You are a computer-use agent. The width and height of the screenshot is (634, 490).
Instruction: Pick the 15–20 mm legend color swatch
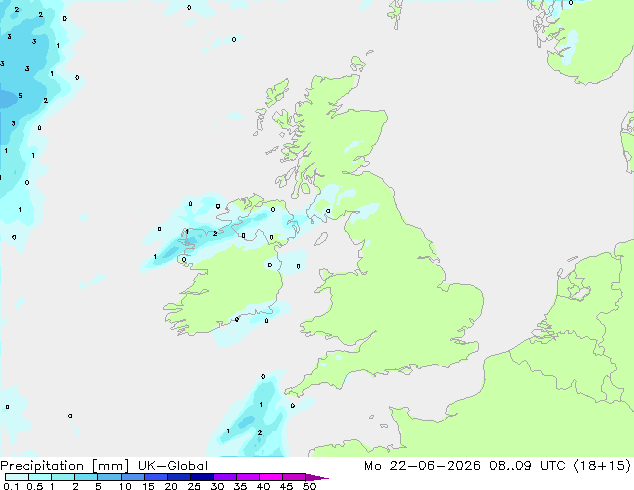155,477
